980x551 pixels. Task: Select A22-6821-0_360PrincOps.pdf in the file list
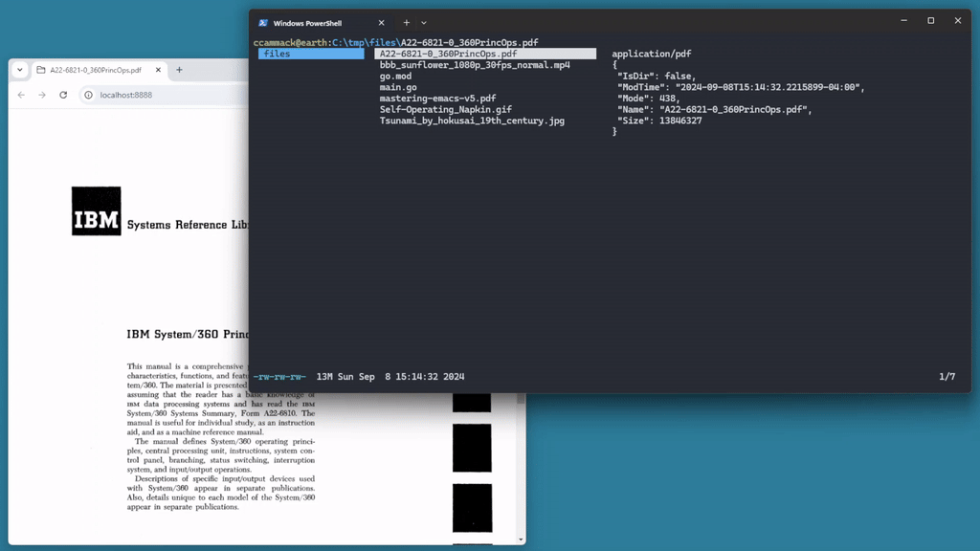coord(485,55)
